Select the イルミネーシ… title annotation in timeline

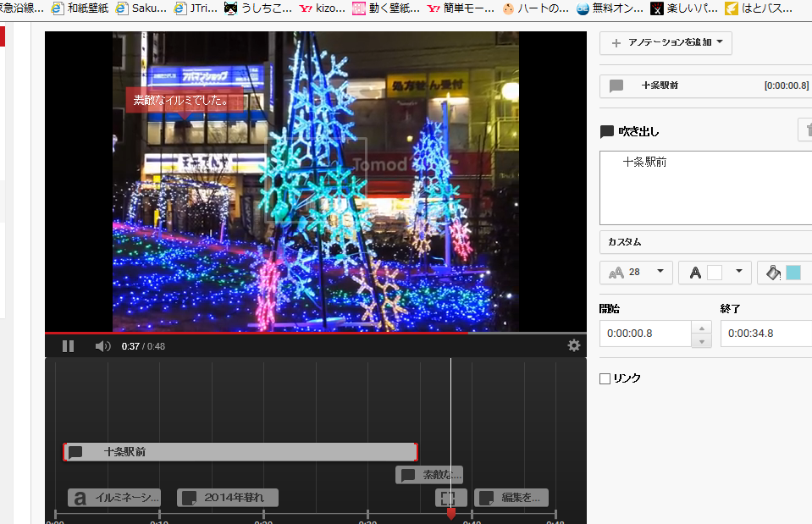[114, 498]
